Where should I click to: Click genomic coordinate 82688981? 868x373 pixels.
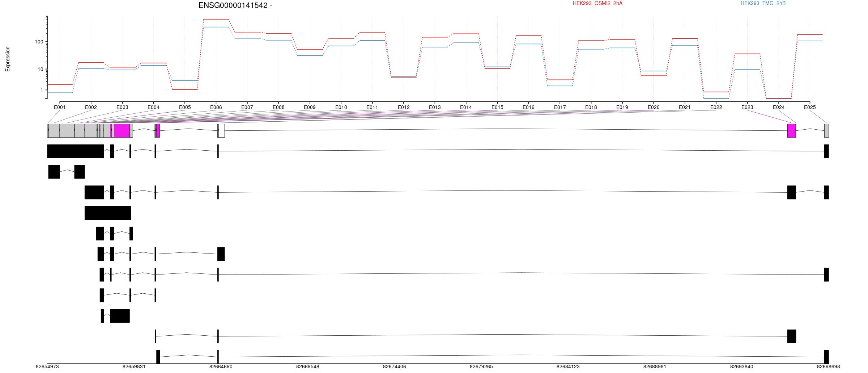coord(655,366)
